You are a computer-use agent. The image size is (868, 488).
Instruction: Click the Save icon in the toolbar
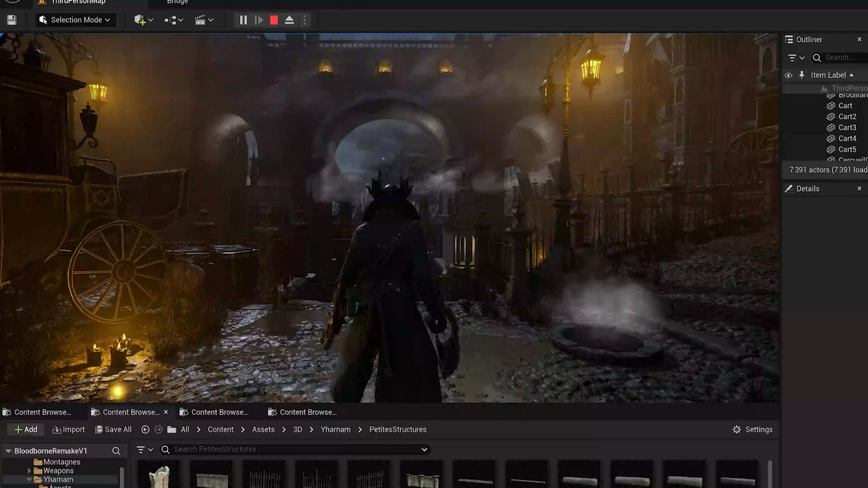pyautogui.click(x=12, y=20)
